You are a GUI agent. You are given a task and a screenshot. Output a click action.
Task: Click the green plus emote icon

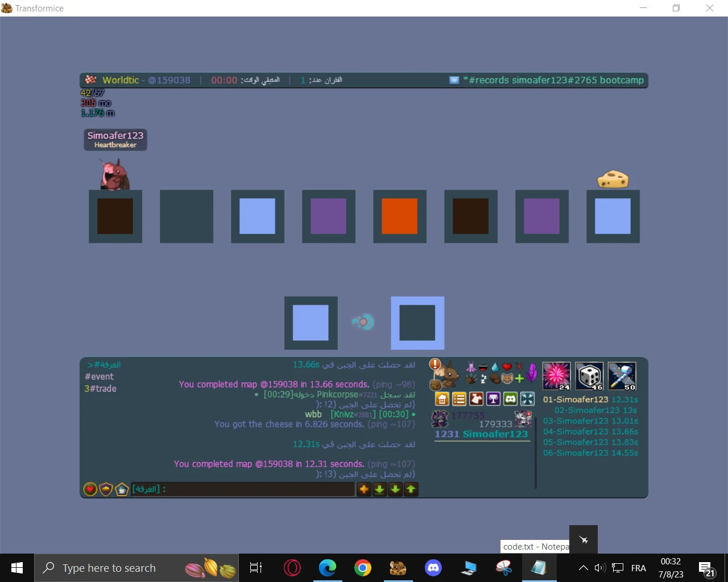(519, 379)
